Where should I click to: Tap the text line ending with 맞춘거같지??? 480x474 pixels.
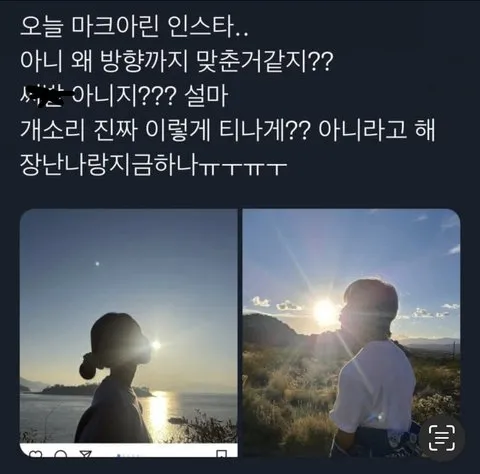tap(177, 62)
